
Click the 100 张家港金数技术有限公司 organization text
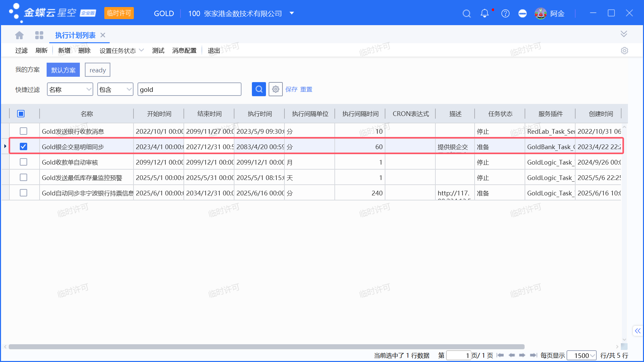235,13
